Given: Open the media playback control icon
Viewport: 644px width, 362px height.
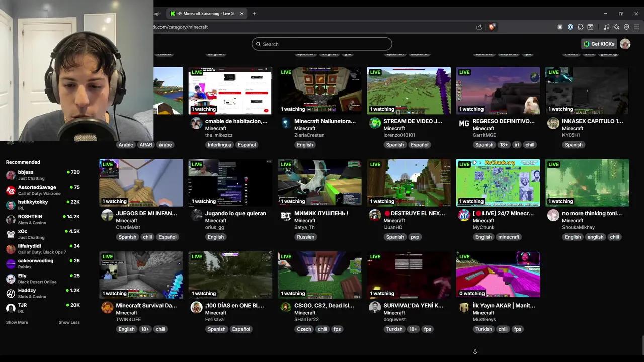Looking at the screenshot, I should (606, 27).
